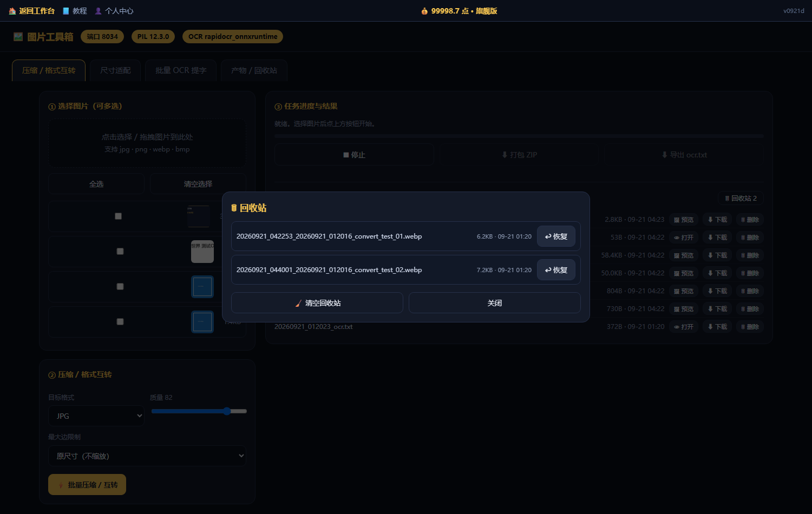
Task: Click the image drop zone 点击选择 / 拖拽图片到此处
Action: 147,143
